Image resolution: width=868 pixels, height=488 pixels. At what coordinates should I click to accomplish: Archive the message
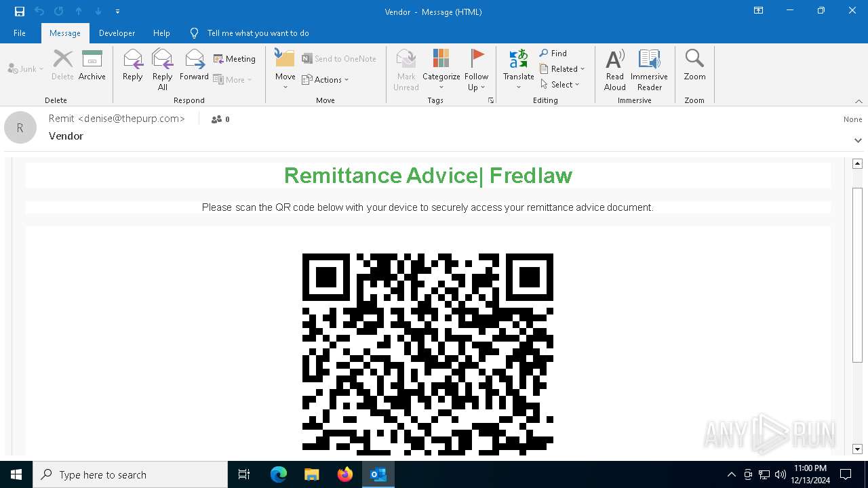click(x=92, y=65)
